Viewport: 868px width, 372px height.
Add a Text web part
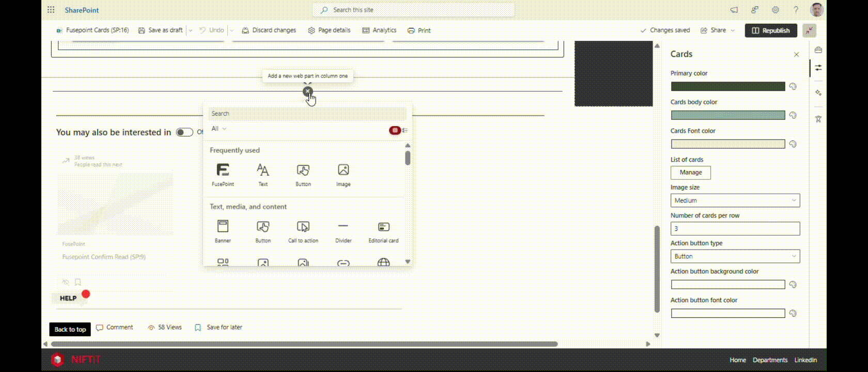263,171
